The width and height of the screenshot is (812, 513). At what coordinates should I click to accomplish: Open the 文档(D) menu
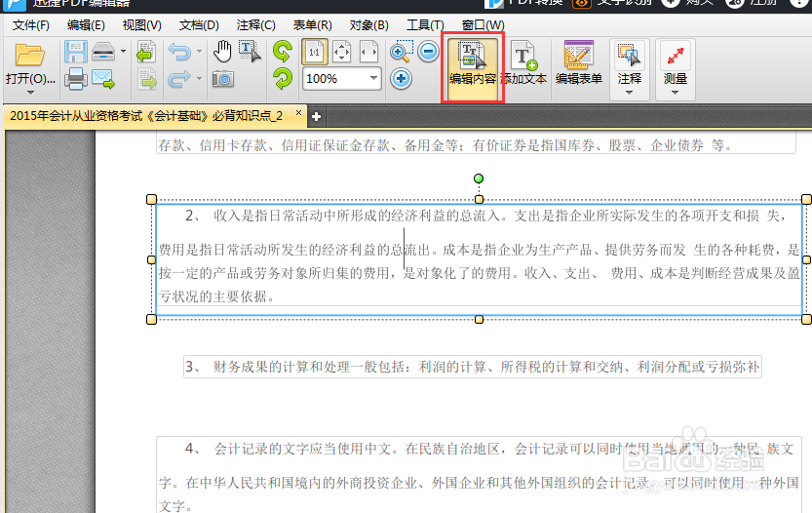click(199, 25)
